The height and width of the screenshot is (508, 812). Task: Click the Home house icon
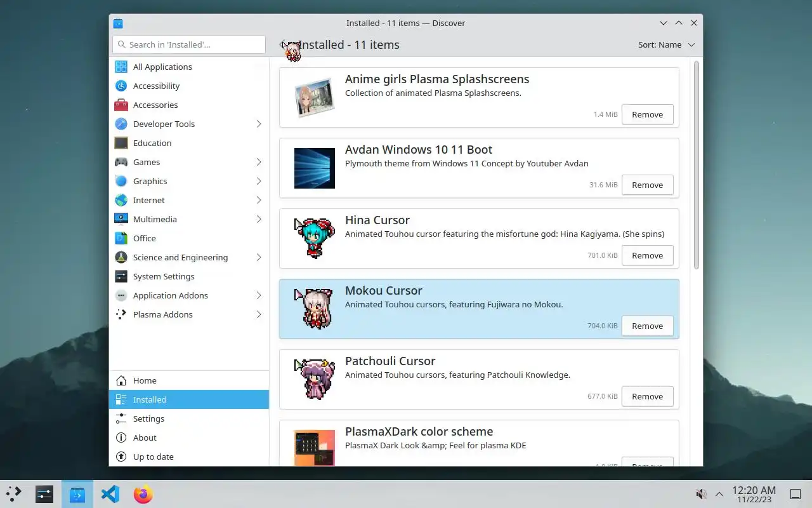click(121, 380)
